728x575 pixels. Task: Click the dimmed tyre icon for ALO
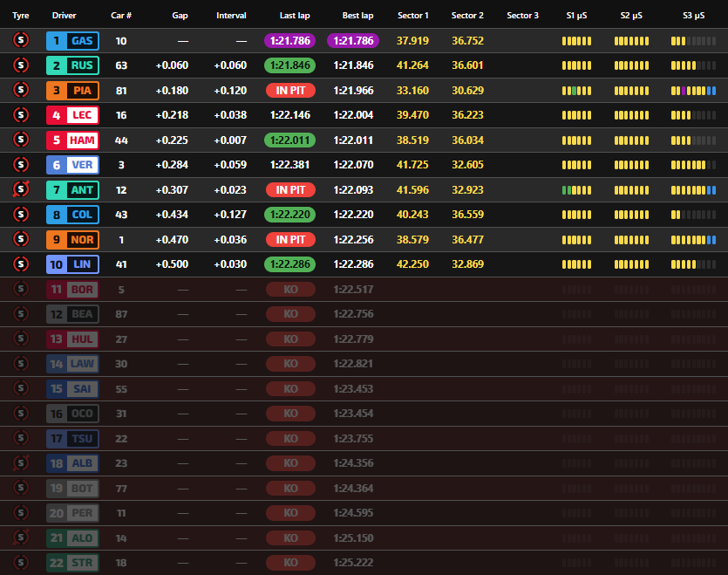[20, 537]
